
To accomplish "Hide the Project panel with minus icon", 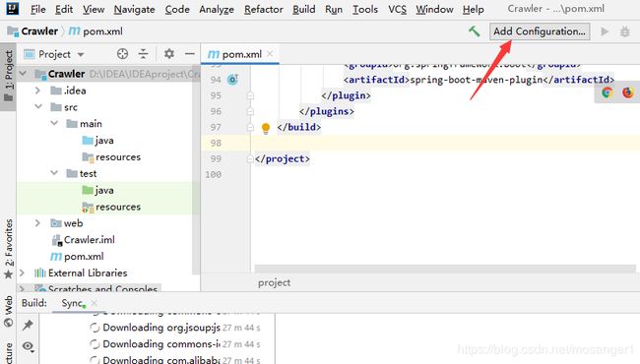I will coord(190,54).
